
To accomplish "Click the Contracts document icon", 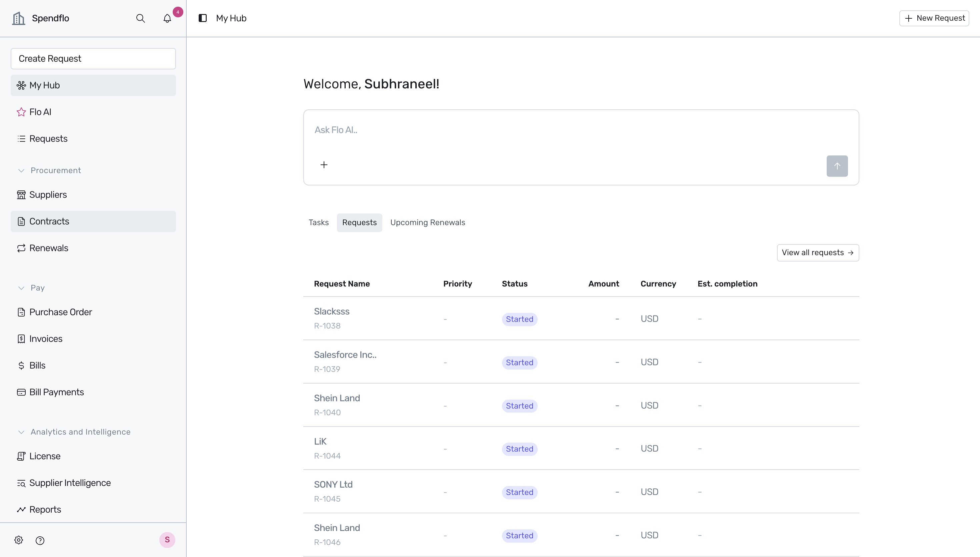I will click(x=21, y=221).
